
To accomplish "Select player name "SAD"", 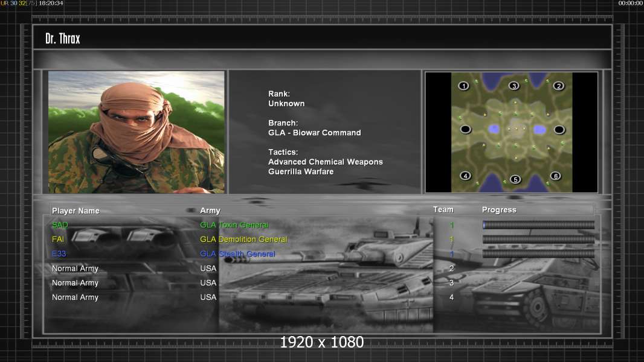I will [x=60, y=225].
